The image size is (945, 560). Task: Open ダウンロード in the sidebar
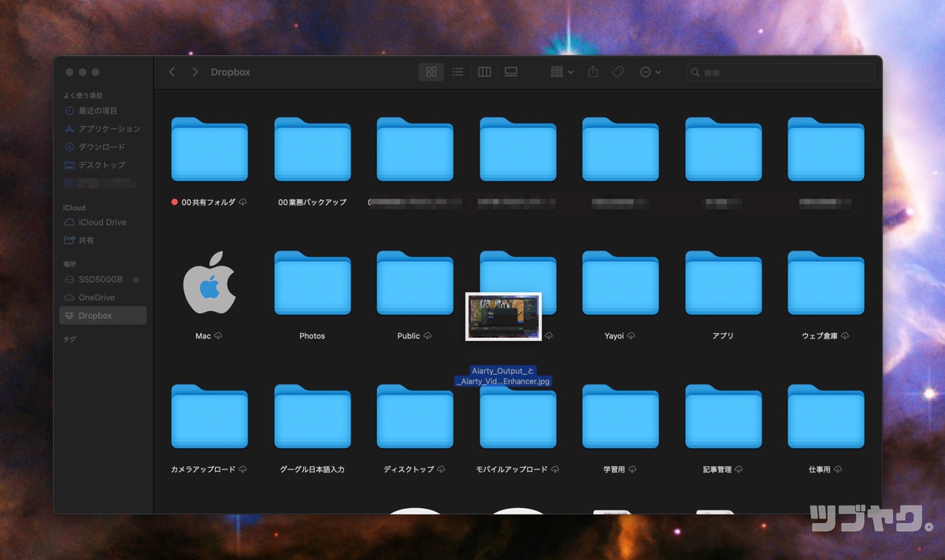coord(102,147)
